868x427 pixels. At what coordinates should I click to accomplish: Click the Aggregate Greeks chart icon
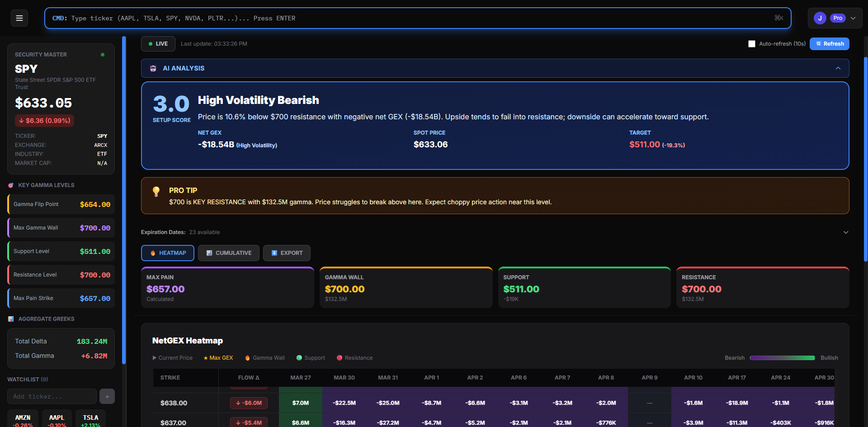click(11, 319)
